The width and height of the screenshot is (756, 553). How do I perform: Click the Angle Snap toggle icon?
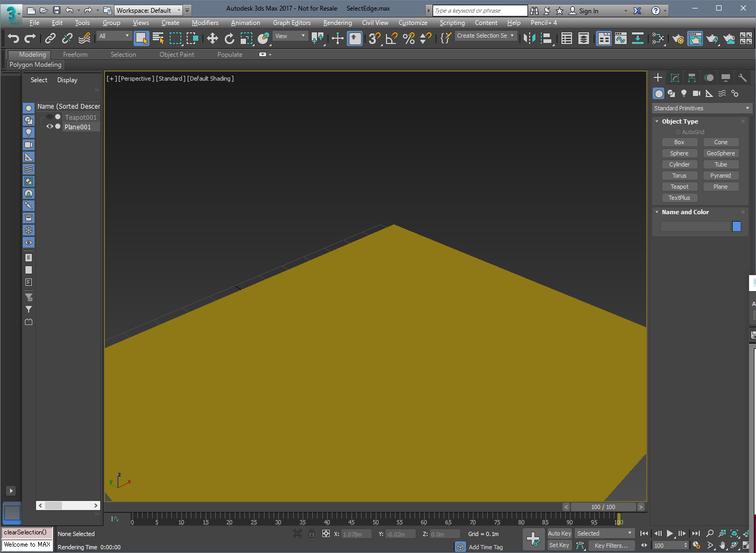[391, 38]
